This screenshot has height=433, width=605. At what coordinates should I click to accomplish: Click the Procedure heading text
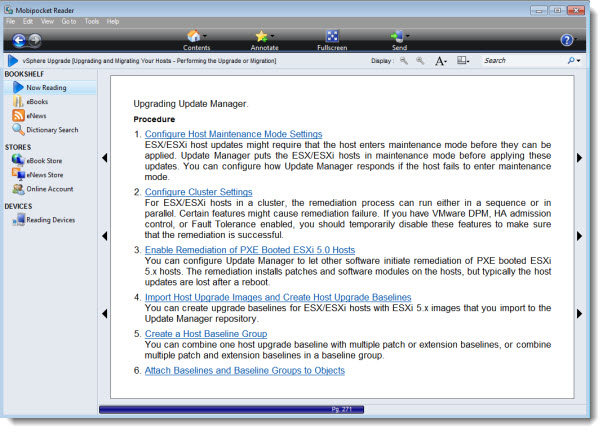154,119
